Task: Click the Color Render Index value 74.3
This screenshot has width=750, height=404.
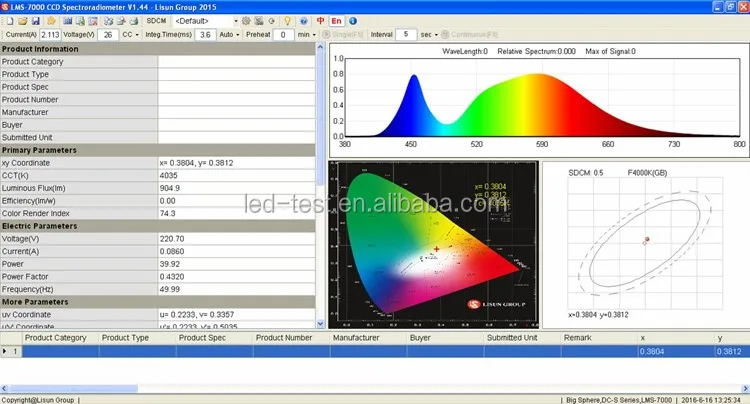Action: click(x=167, y=213)
